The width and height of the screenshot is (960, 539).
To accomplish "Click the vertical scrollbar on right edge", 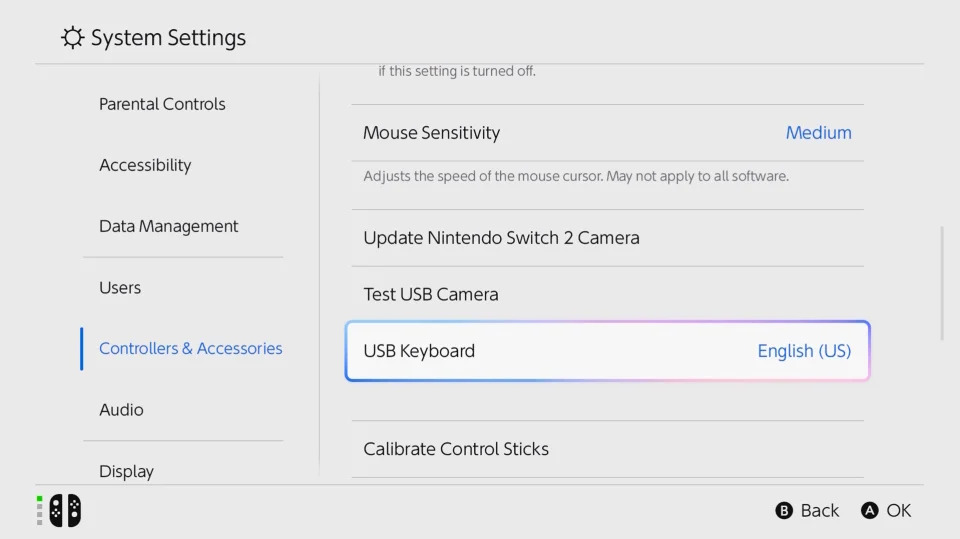I will coord(942,283).
